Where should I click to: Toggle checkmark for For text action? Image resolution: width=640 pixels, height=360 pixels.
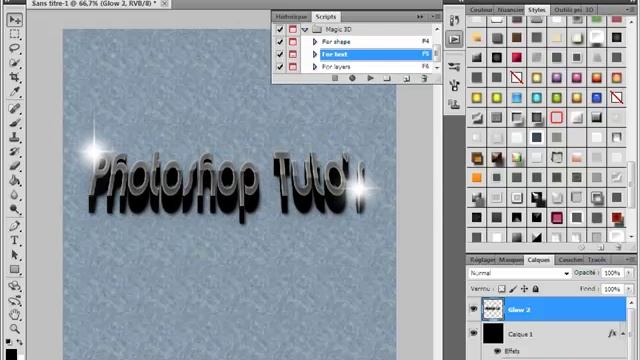click(x=280, y=54)
